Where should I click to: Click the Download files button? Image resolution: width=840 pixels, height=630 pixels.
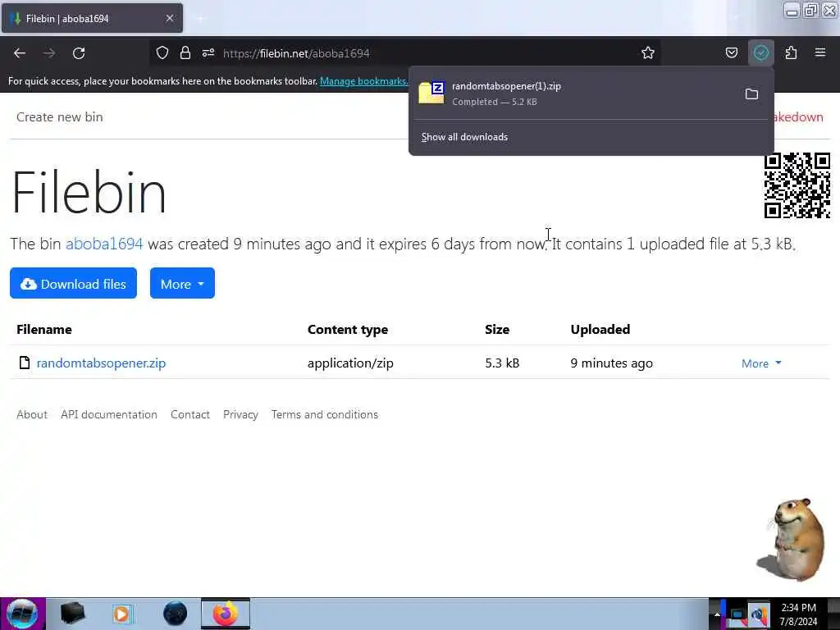click(73, 283)
